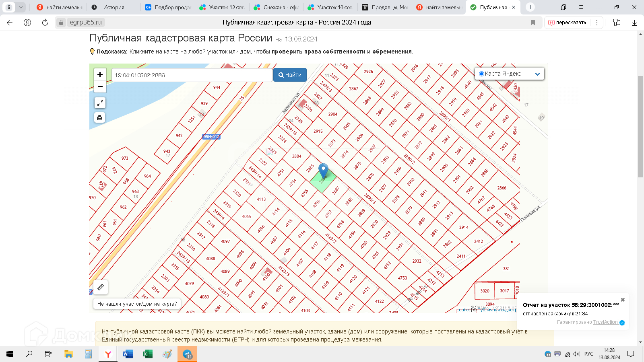This screenshot has height=362, width=644.
Task: Open the TrustAction link
Action: point(605,322)
